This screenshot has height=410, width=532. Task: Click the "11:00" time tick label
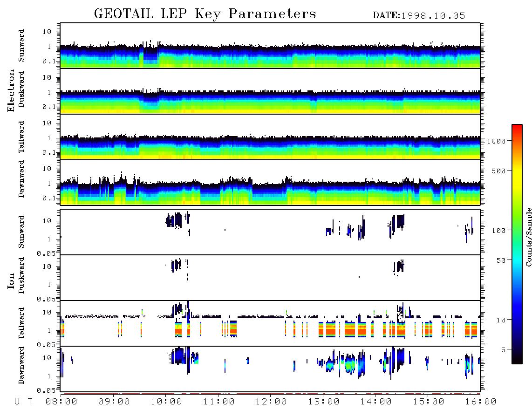(x=219, y=402)
